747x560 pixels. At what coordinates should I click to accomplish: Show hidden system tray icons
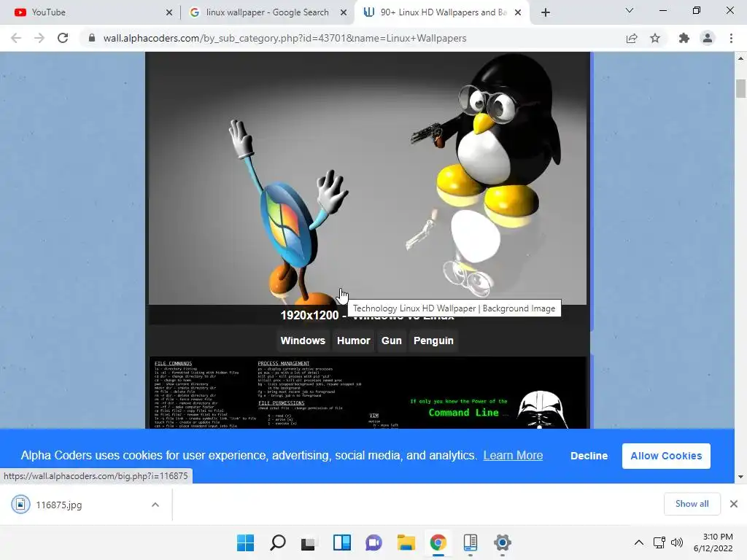pyautogui.click(x=639, y=542)
